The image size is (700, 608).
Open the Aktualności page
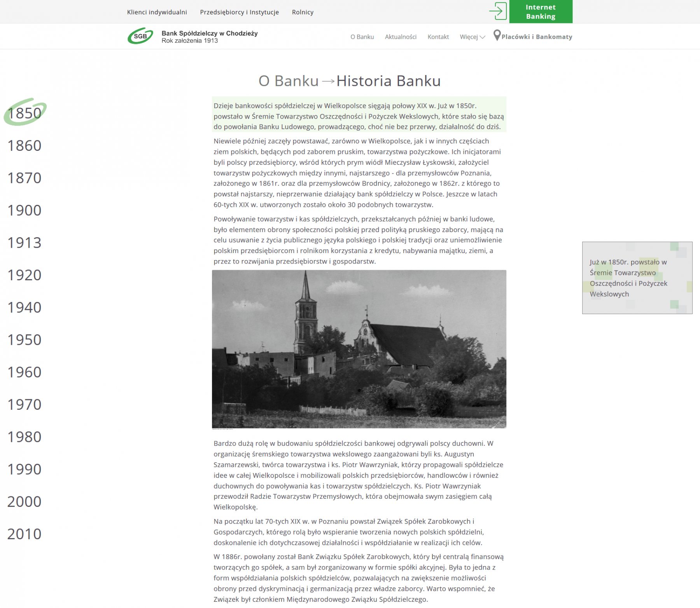point(400,37)
